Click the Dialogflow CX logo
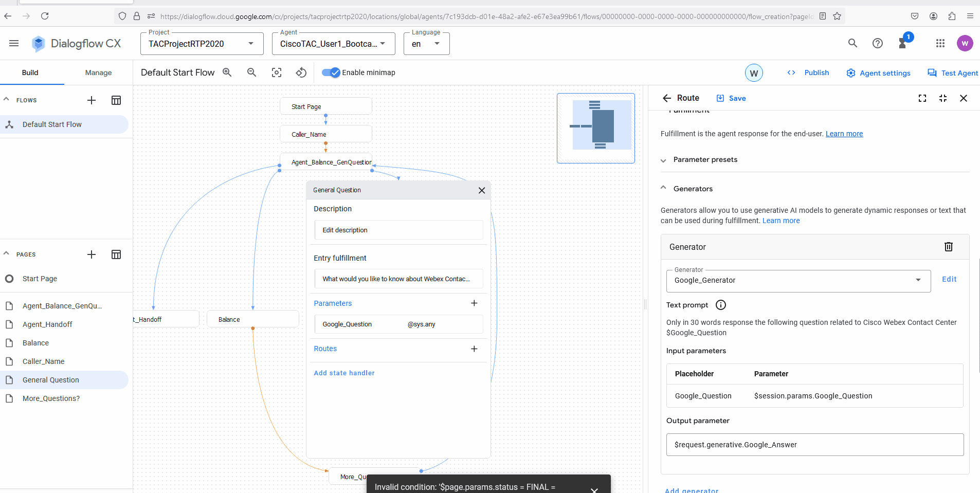This screenshot has width=980, height=493. pyautogui.click(x=76, y=44)
